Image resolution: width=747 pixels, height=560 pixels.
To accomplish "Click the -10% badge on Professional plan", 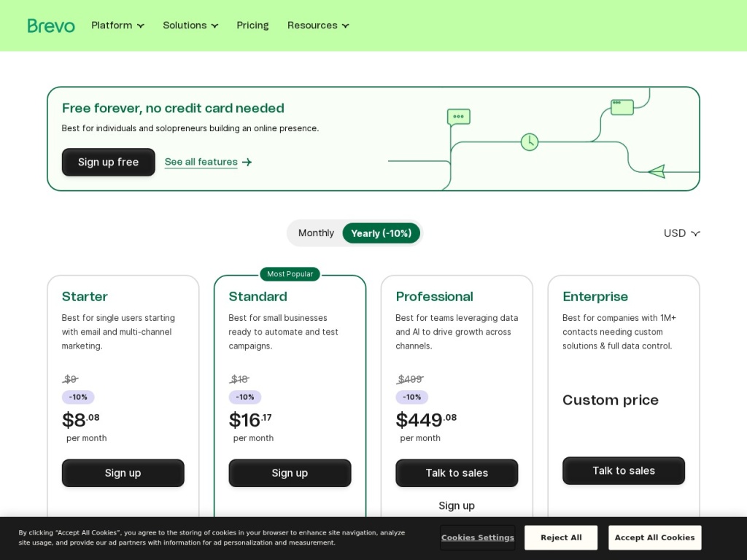I will [x=412, y=397].
